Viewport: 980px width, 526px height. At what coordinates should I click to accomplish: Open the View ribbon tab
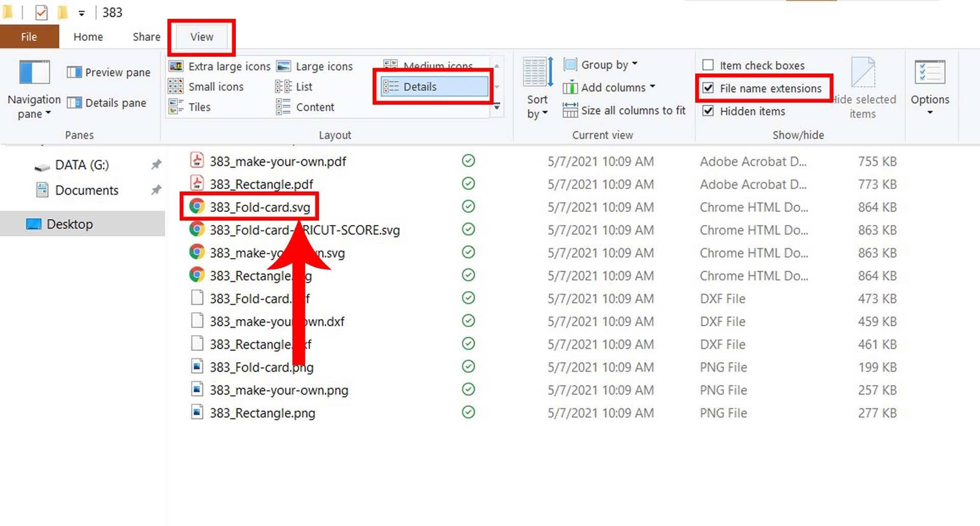click(202, 37)
